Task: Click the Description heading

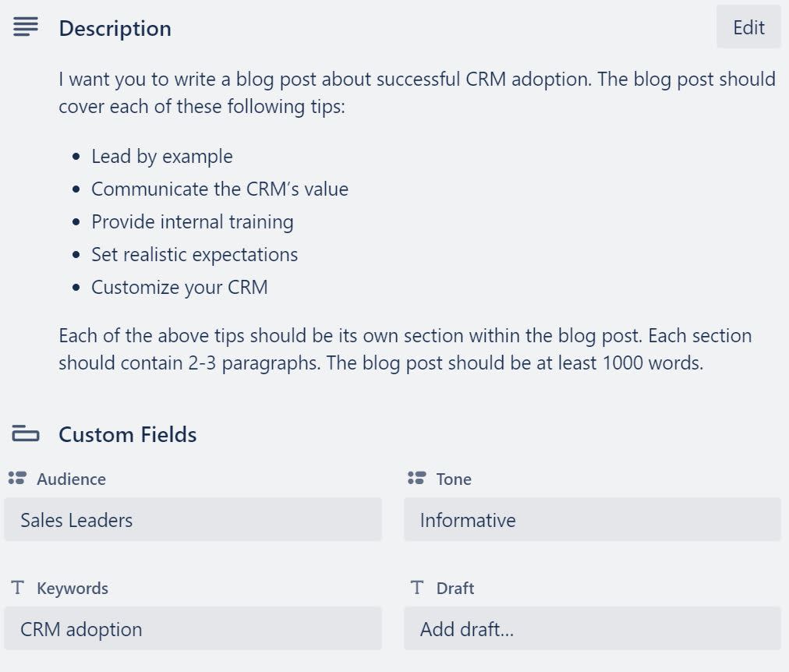Action: click(x=115, y=29)
